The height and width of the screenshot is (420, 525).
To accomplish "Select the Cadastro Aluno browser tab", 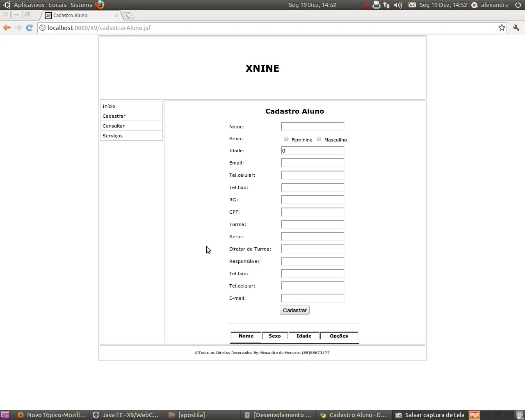I will tap(81, 16).
